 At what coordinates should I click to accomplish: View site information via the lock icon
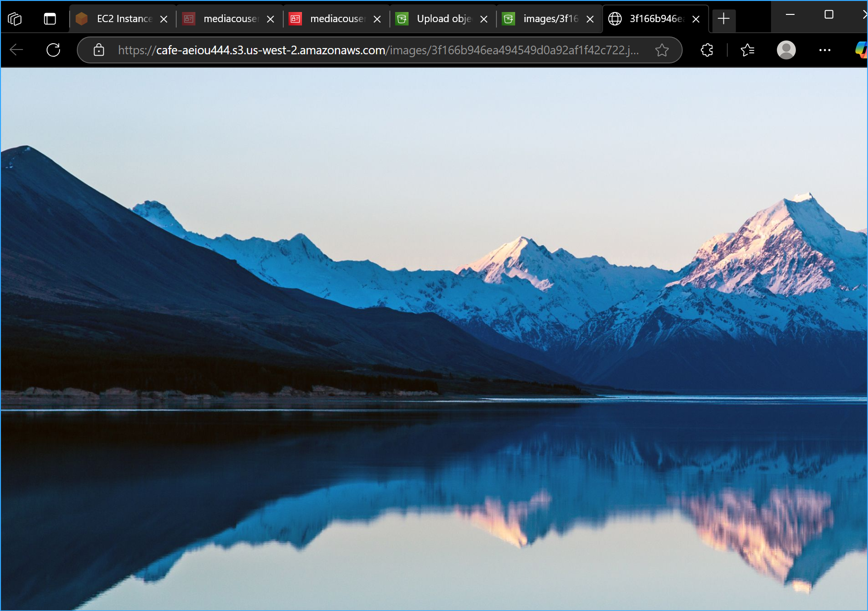98,50
